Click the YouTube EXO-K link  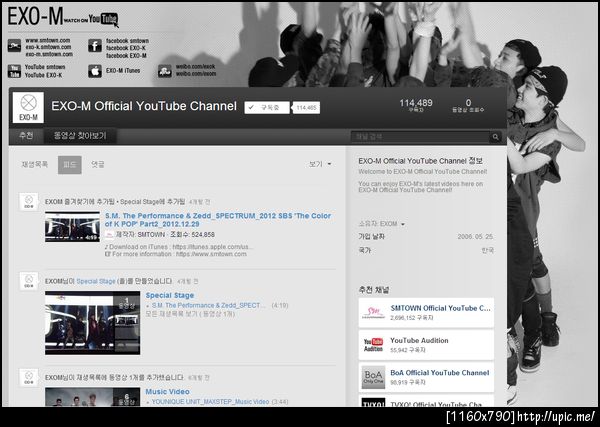tap(43, 75)
